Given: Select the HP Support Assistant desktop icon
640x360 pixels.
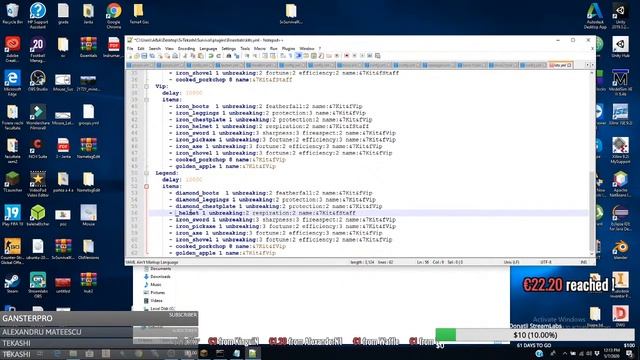Looking at the screenshot, I should click(x=38, y=15).
